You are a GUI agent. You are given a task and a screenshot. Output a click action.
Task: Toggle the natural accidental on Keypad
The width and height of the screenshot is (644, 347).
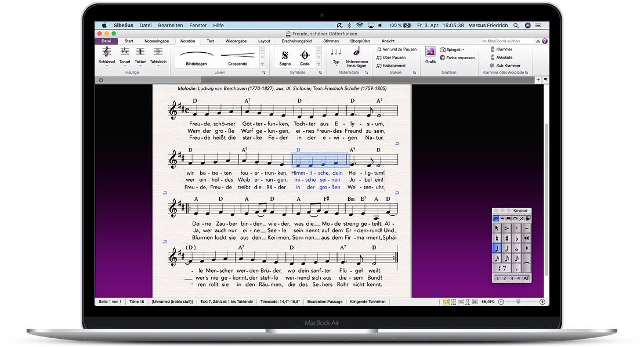click(x=497, y=238)
